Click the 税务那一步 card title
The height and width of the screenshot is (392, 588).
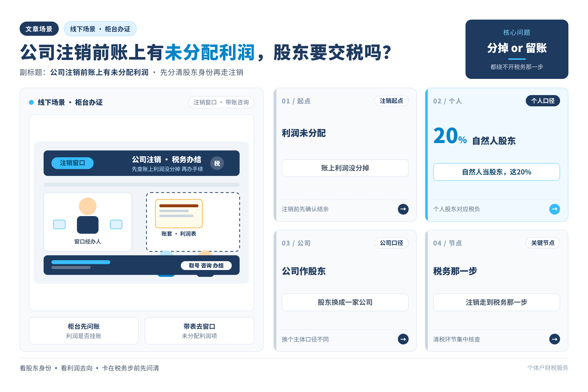[455, 271]
